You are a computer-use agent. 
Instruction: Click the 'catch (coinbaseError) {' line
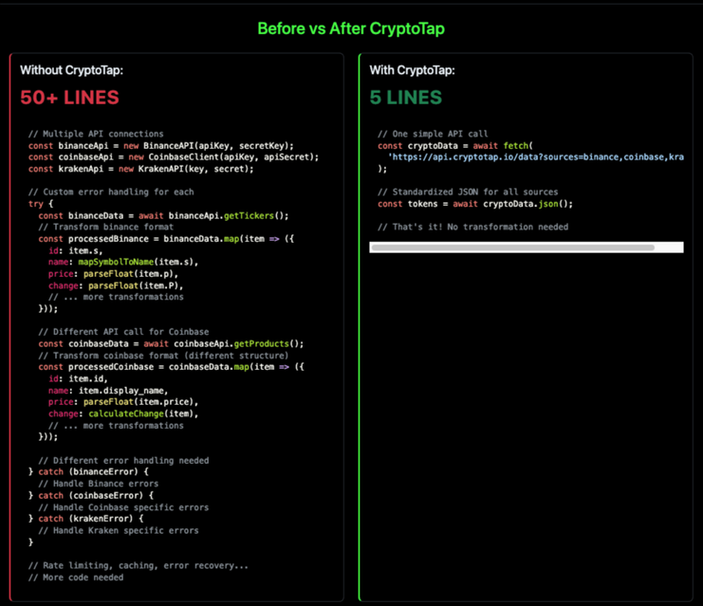[91, 496]
